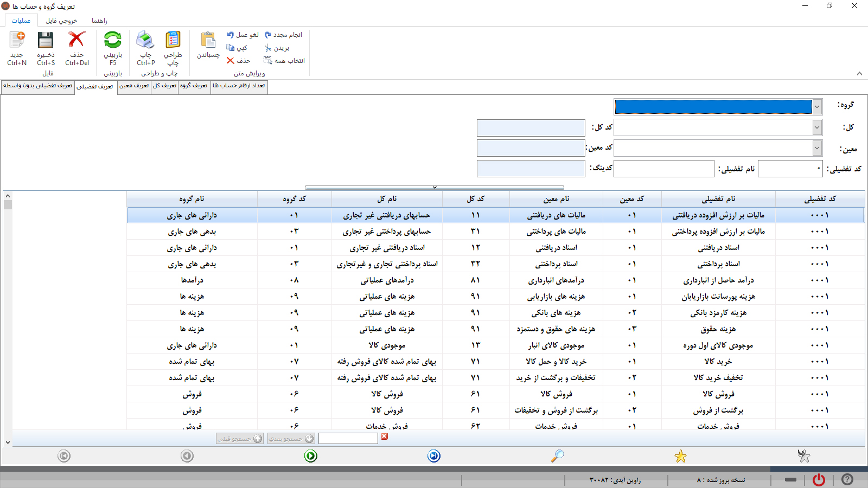The width and height of the screenshot is (868, 488).
Task: Open search using the magnifier icon below
Action: tap(557, 456)
